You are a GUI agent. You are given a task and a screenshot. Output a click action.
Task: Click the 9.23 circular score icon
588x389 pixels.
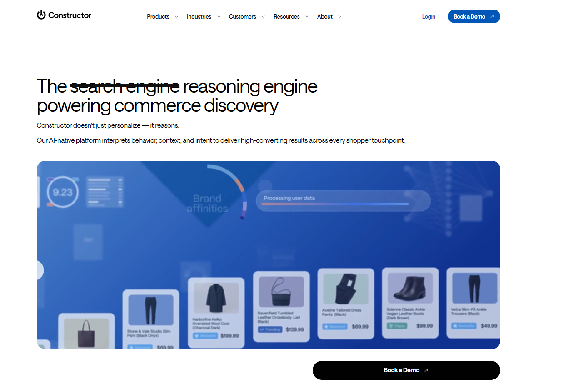(62, 192)
